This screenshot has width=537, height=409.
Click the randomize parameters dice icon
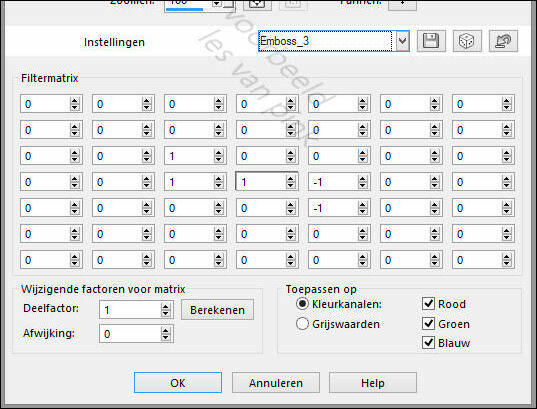[x=467, y=41]
